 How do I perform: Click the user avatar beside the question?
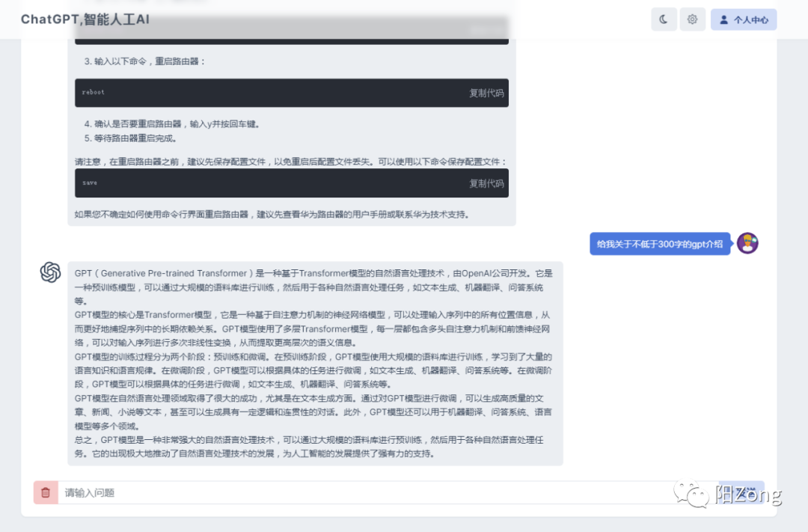747,243
